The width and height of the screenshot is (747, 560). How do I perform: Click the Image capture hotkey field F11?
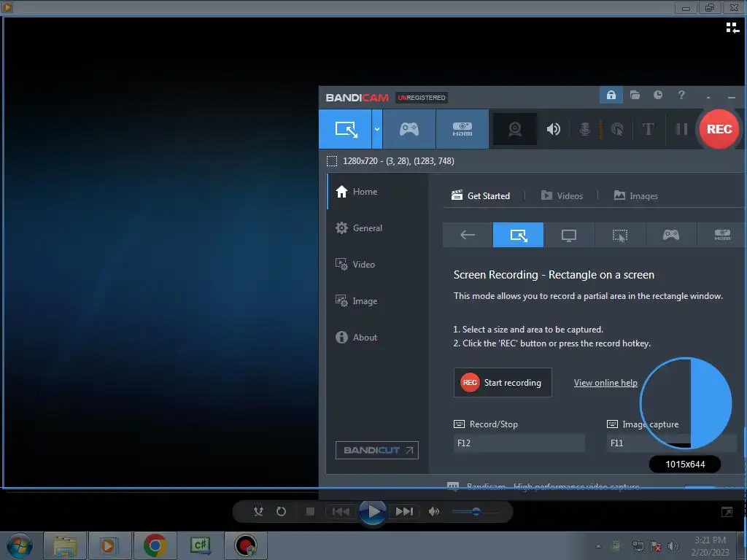[x=672, y=443]
